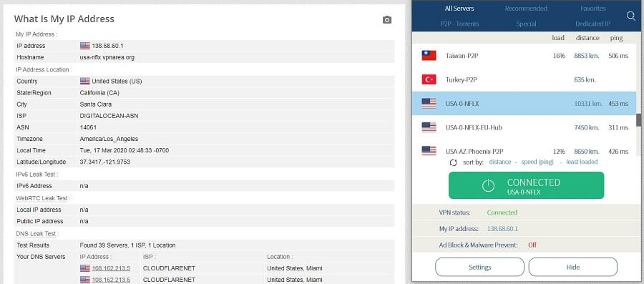Image resolution: width=644 pixels, height=284 pixels.
Task: Click the WebRTC Leak Test section label
Action: coord(43,198)
